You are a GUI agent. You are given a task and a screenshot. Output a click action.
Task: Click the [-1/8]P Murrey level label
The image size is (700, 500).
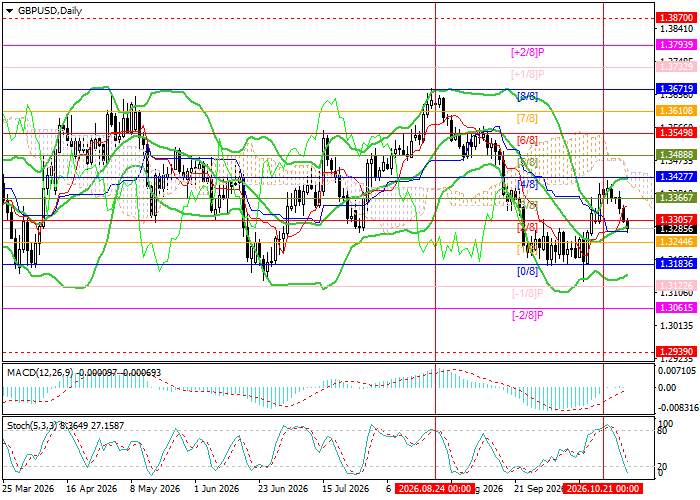click(x=528, y=293)
